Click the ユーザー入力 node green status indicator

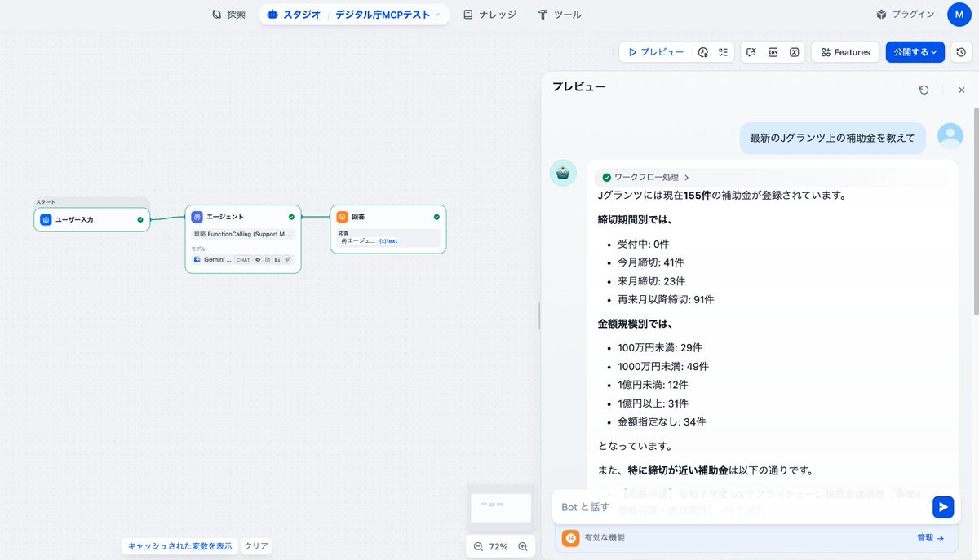coord(138,219)
